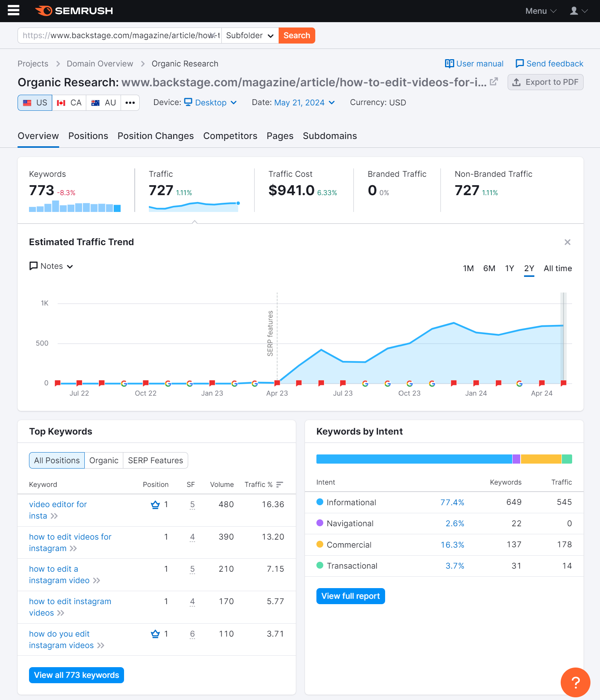Switch to the Position Changes tab
600x700 pixels.
coord(156,136)
